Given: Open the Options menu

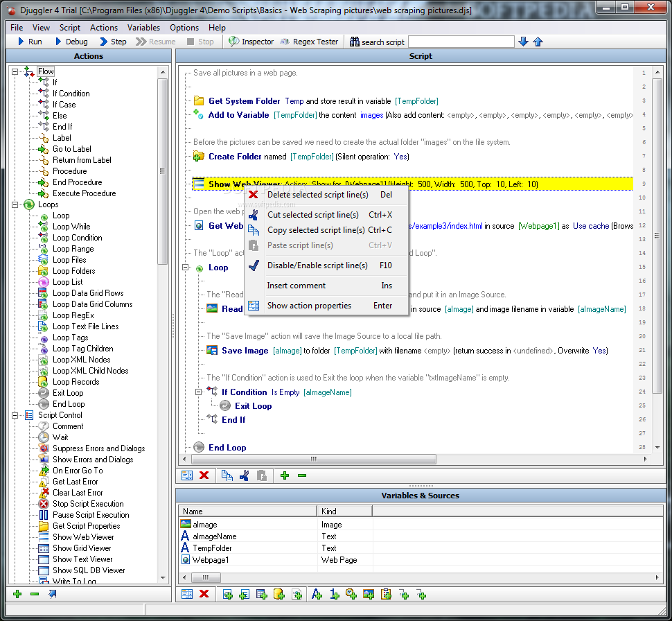Looking at the screenshot, I should pos(184,28).
